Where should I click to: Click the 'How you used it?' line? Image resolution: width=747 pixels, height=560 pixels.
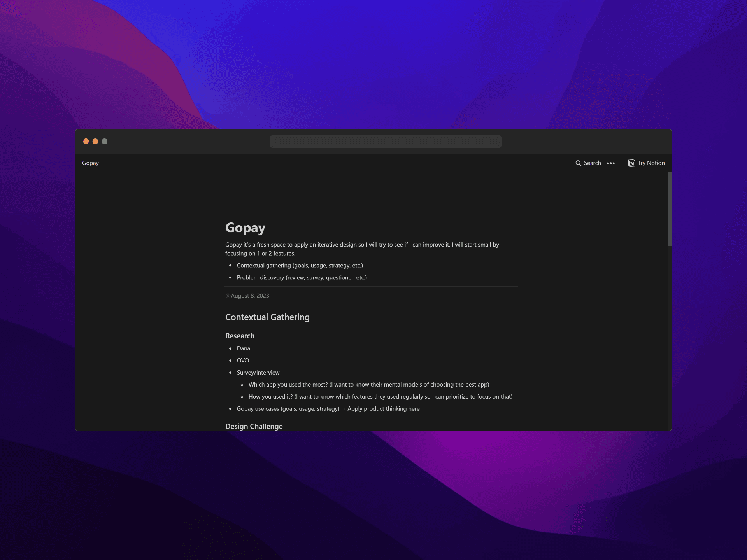pos(381,397)
